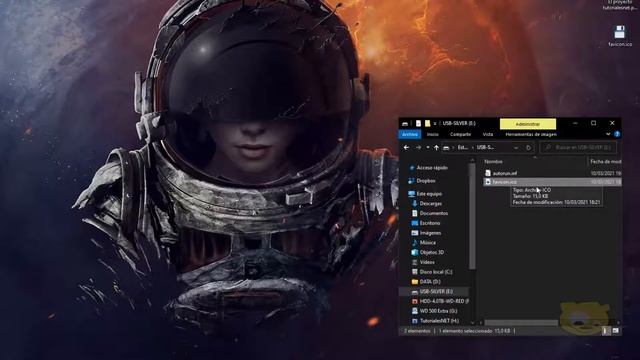Open Disco local (C:) drive
The image size is (640, 360).
click(436, 272)
